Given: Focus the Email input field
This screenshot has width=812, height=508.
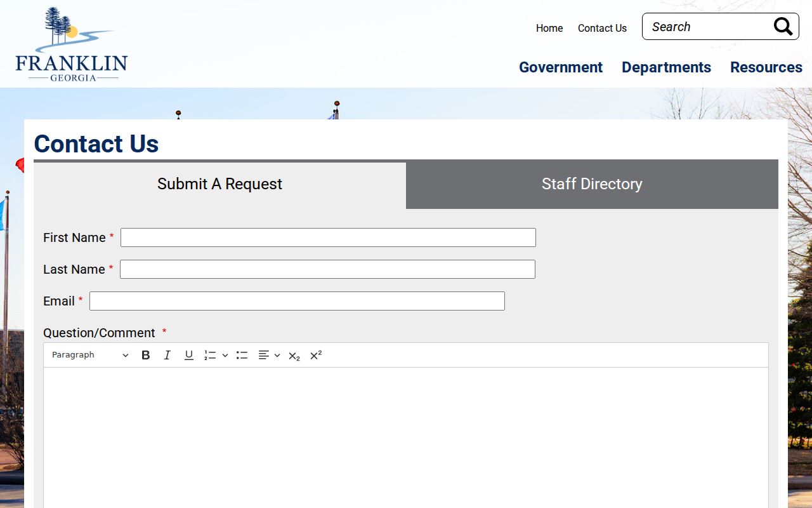Looking at the screenshot, I should pyautogui.click(x=297, y=301).
